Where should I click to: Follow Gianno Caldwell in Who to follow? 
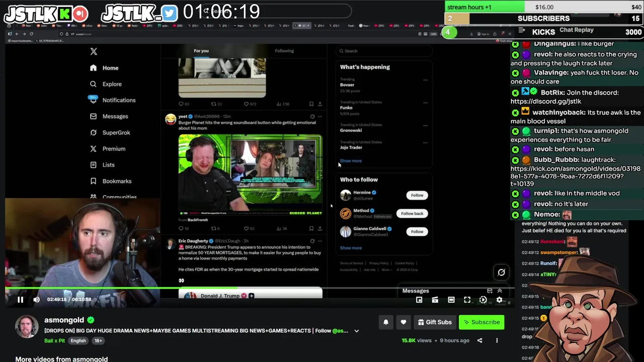pos(417,231)
